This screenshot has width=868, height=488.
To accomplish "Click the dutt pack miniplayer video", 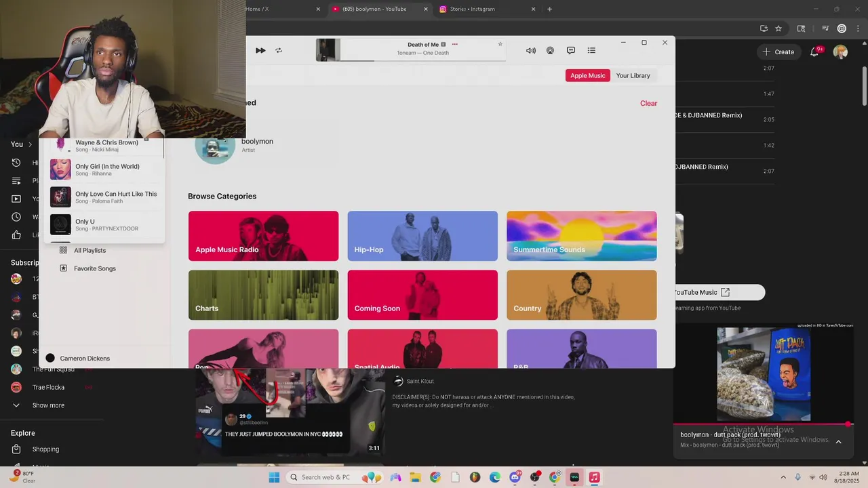I will click(x=763, y=374).
